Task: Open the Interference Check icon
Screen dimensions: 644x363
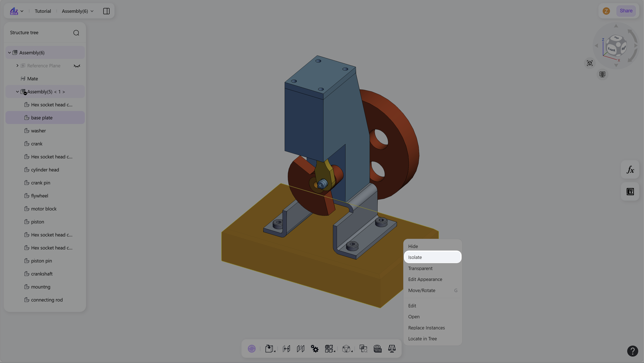Action: point(363,349)
